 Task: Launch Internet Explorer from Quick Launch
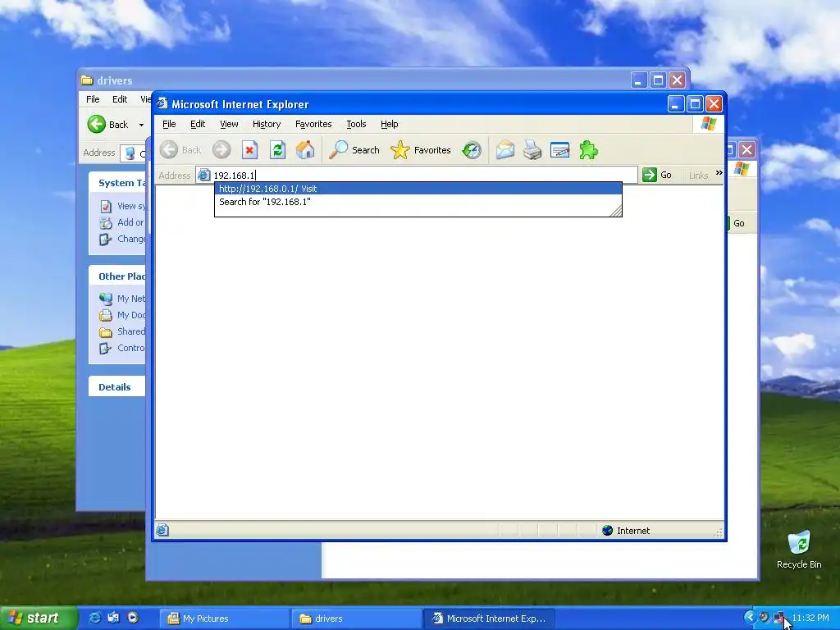click(94, 618)
